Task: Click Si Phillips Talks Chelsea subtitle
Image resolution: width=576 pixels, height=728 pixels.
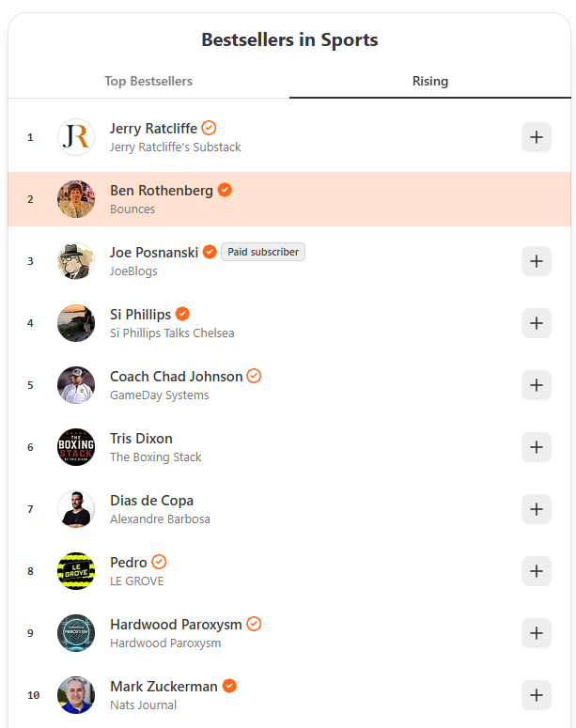Action: click(172, 333)
